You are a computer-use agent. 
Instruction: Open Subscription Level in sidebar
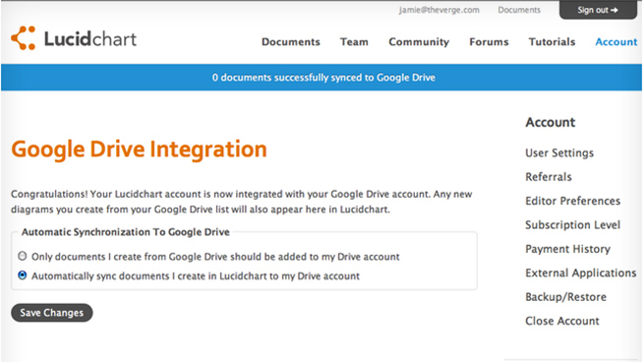572,224
